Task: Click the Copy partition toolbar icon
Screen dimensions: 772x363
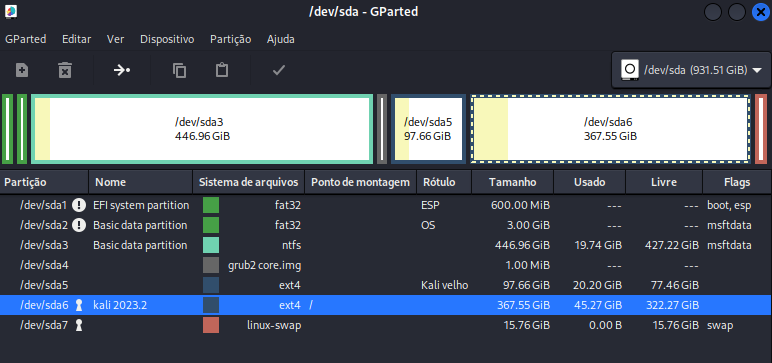Action: [179, 70]
